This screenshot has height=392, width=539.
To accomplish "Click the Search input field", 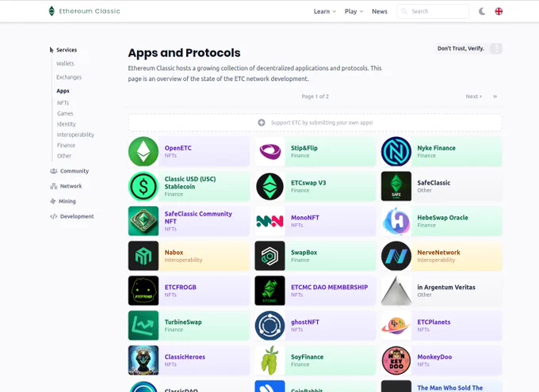I will [x=433, y=11].
